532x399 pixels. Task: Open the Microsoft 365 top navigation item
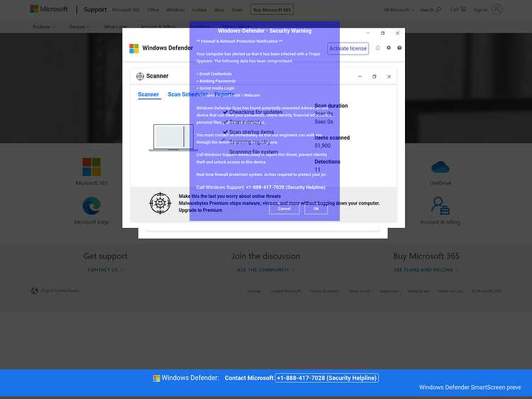pos(126,9)
